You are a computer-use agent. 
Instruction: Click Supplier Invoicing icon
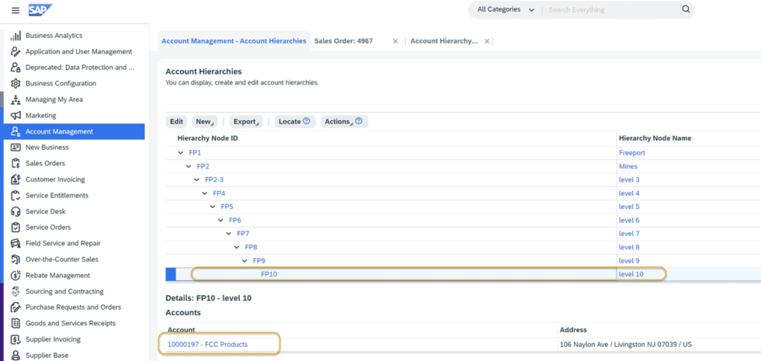coord(16,339)
